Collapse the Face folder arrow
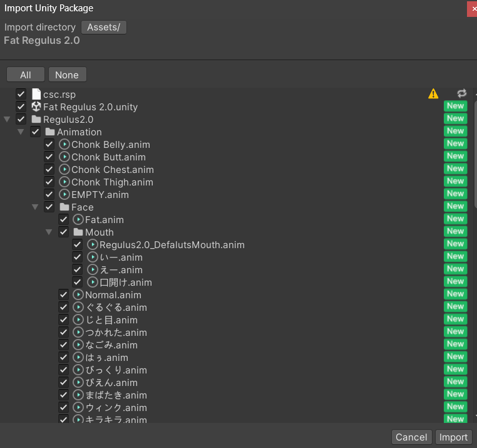477x448 pixels. point(35,207)
